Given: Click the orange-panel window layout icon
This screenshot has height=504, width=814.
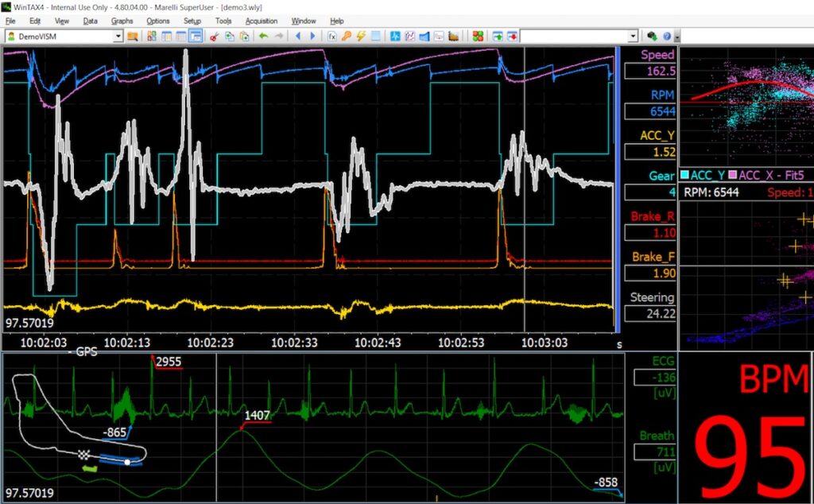Looking at the screenshot, I should tap(167, 37).
